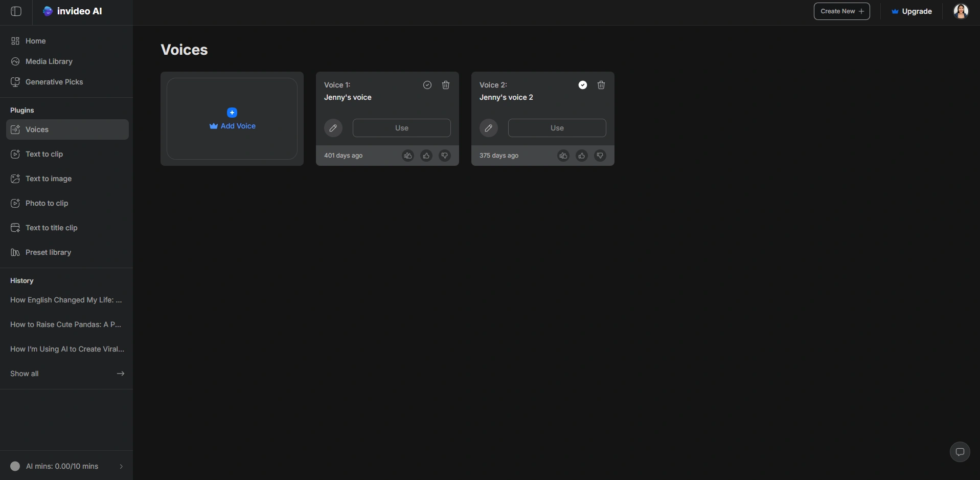Expand the AI mins usage chevron
Viewport: 980px width, 480px height.
pyautogui.click(x=121, y=466)
